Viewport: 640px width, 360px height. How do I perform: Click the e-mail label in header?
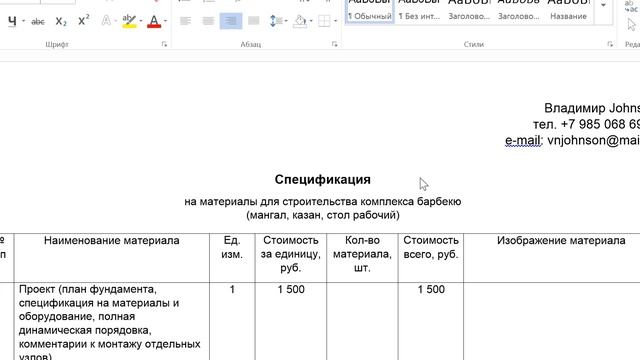point(523,140)
